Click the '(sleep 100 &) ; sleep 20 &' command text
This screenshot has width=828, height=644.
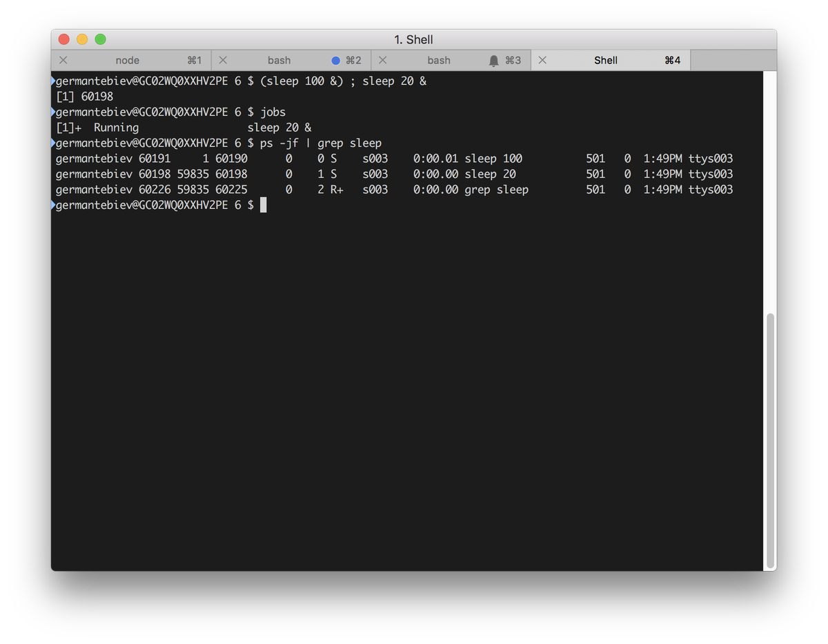point(343,81)
